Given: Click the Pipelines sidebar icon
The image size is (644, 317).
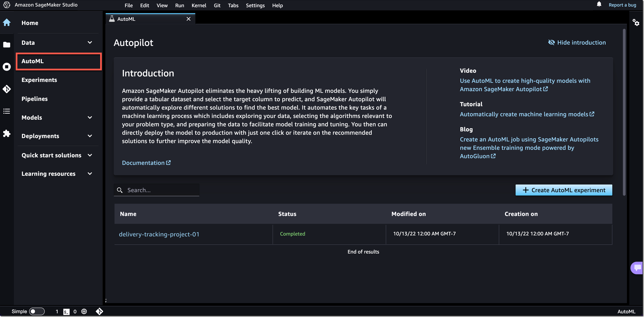Looking at the screenshot, I should pos(34,98).
